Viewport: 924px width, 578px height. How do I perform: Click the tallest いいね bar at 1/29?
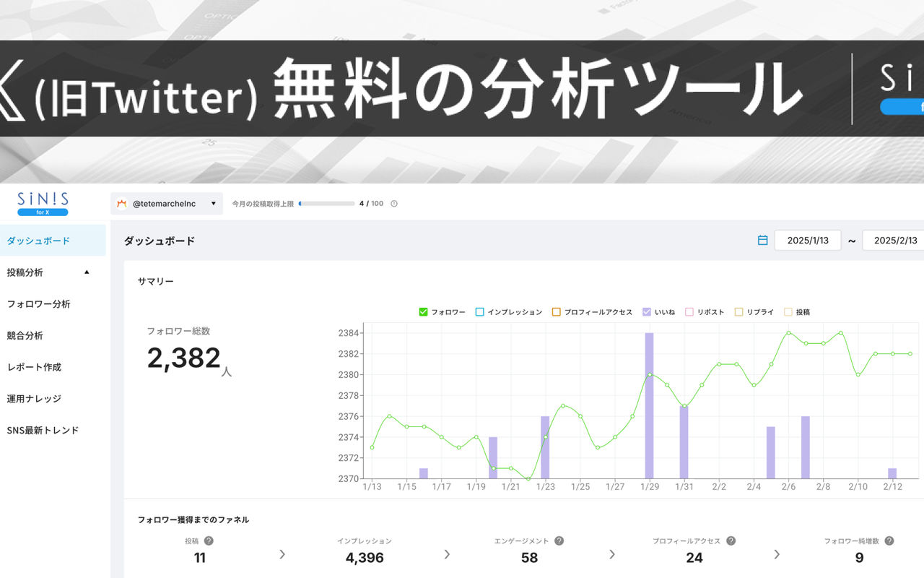click(x=649, y=405)
